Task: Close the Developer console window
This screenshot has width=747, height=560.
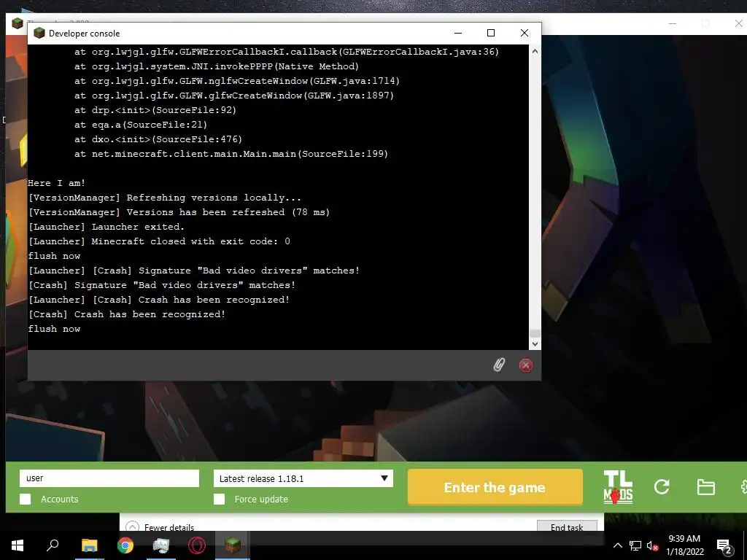Action: point(525,33)
